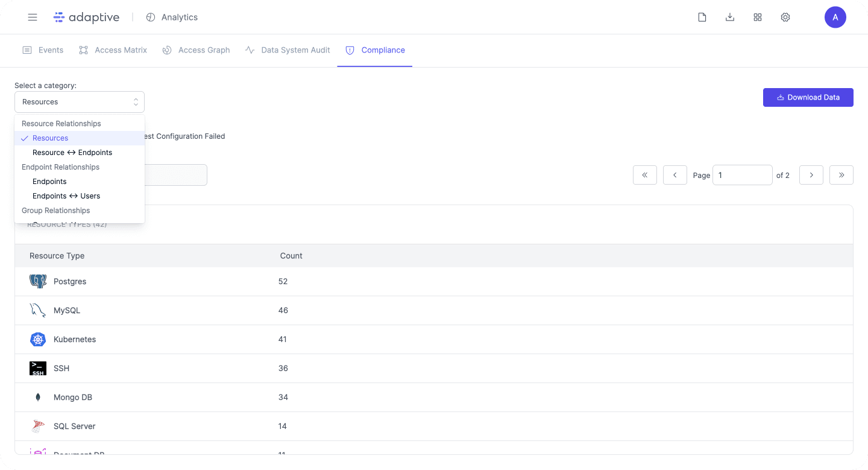
Task: Click the page number input field
Action: coord(743,175)
